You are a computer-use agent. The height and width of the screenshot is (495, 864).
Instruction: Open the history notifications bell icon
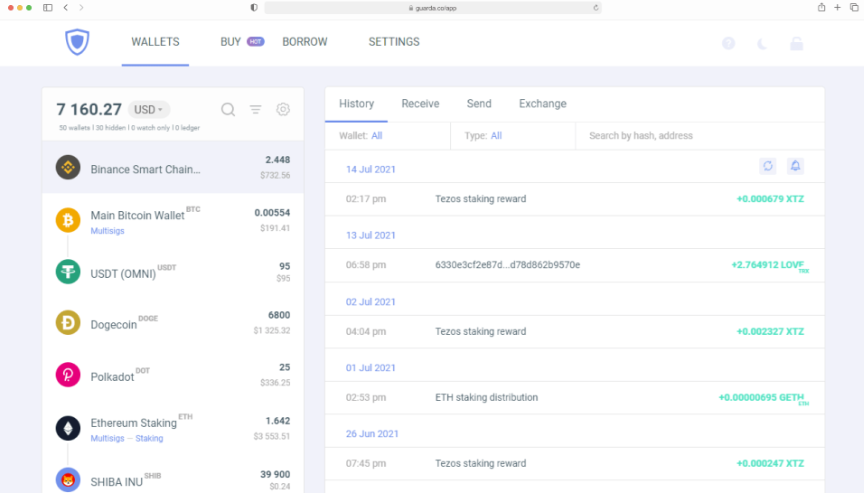(795, 166)
